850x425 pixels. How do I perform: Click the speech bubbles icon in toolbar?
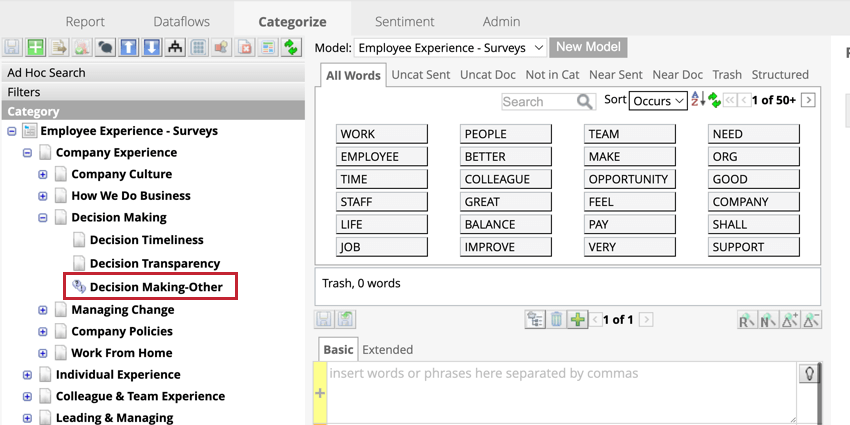point(105,47)
